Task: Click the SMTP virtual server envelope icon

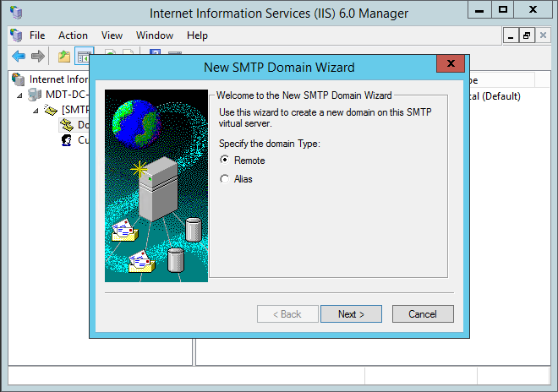Action: (51, 110)
